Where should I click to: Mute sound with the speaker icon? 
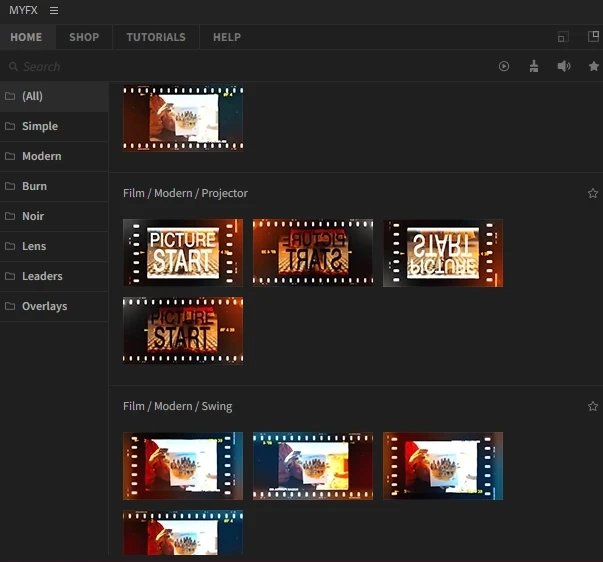coord(564,66)
